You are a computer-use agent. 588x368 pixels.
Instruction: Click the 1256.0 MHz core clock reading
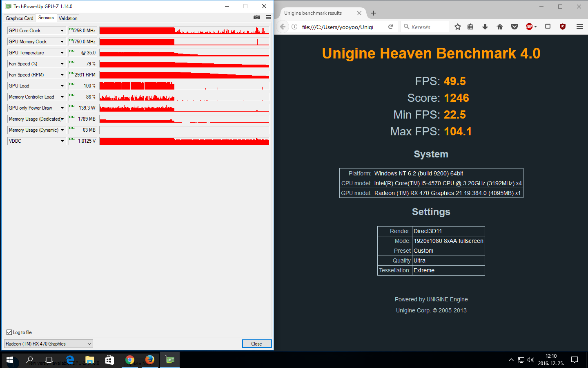click(x=82, y=31)
